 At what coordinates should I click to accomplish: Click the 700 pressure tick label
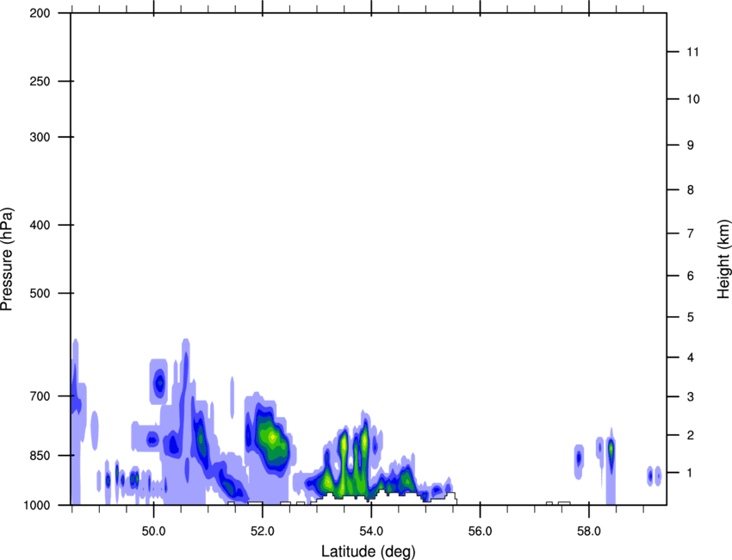click(x=40, y=396)
